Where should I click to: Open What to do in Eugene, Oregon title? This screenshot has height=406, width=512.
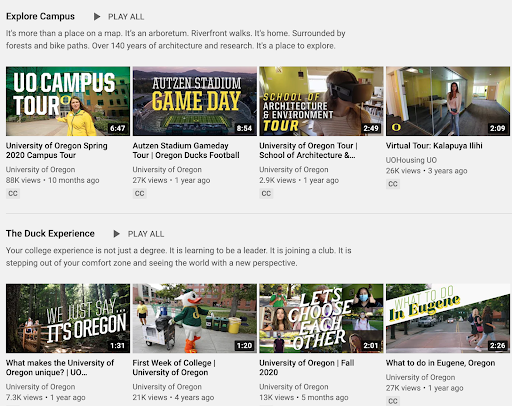(440, 363)
